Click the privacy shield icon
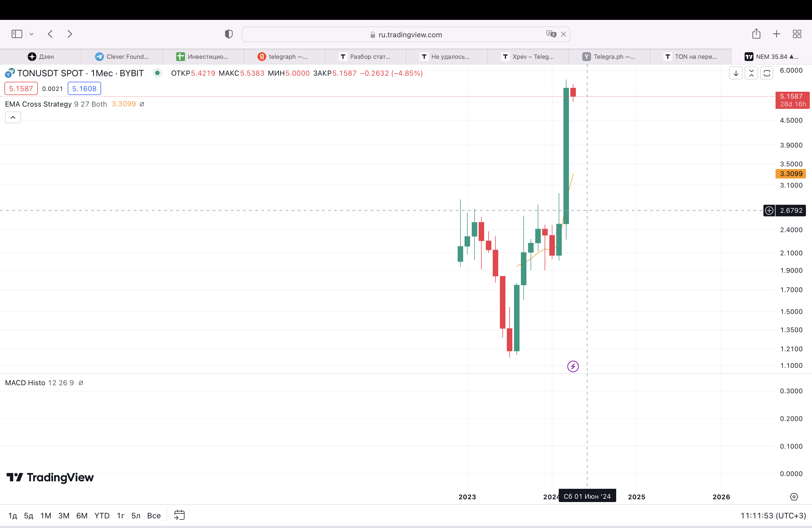 pyautogui.click(x=229, y=34)
